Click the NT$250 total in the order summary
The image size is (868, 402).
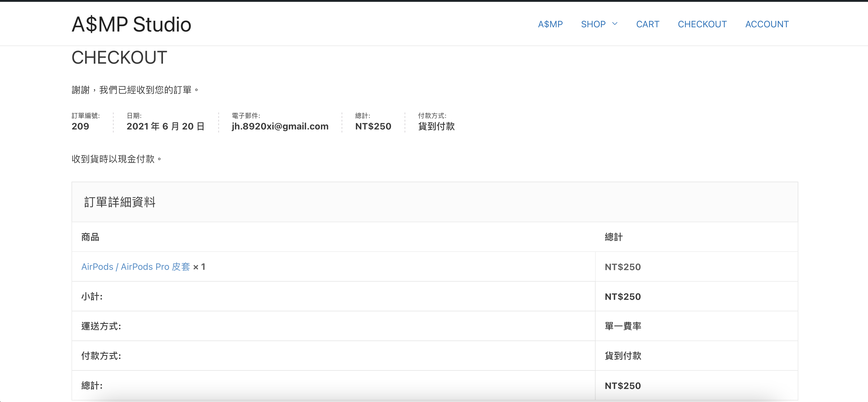(373, 126)
